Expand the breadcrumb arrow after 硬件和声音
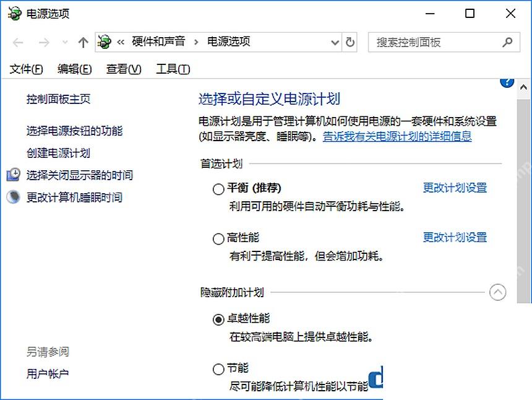The height and width of the screenshot is (400, 532). (196, 42)
